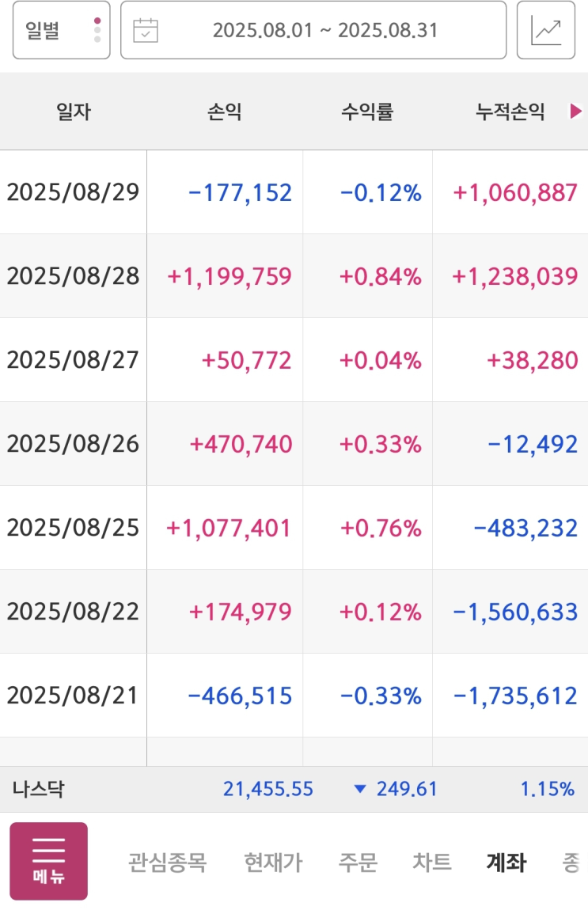Tap the down triangle by 249.61
Image resolution: width=588 pixels, height=910 pixels.
[x=361, y=789]
